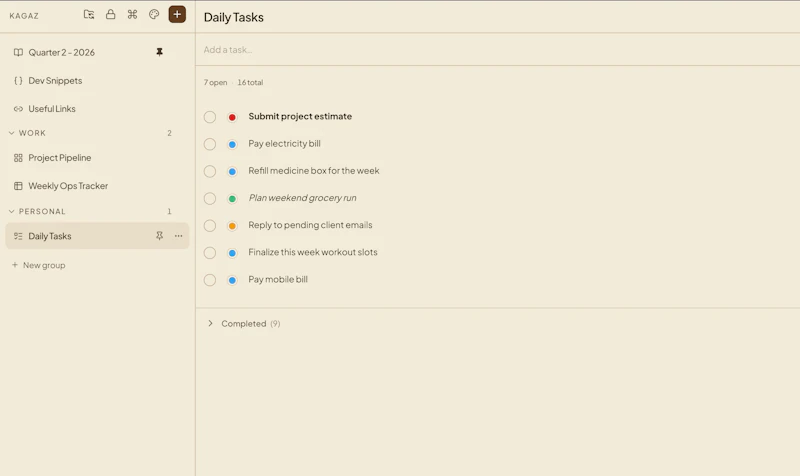Click the green priority dot on Plan weekend grocery run

coord(232,198)
